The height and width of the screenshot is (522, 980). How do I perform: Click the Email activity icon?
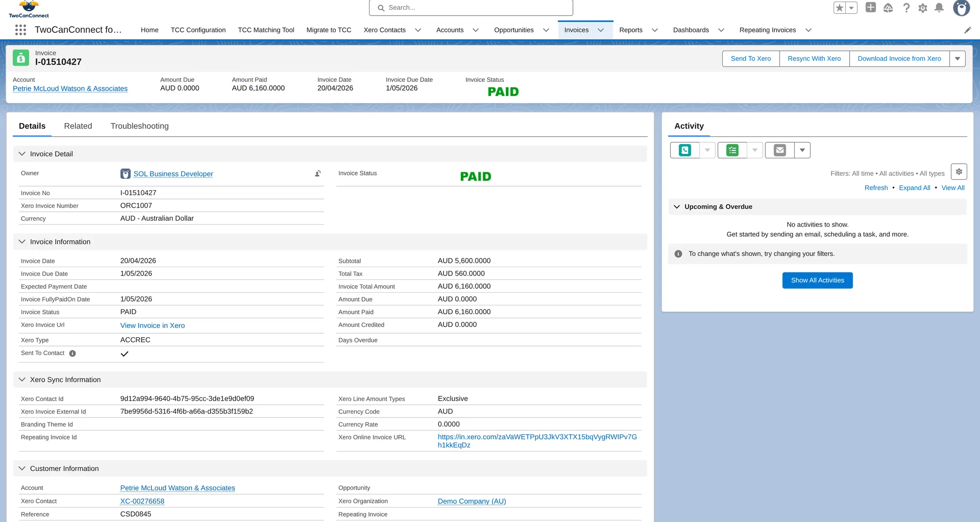[x=780, y=150]
